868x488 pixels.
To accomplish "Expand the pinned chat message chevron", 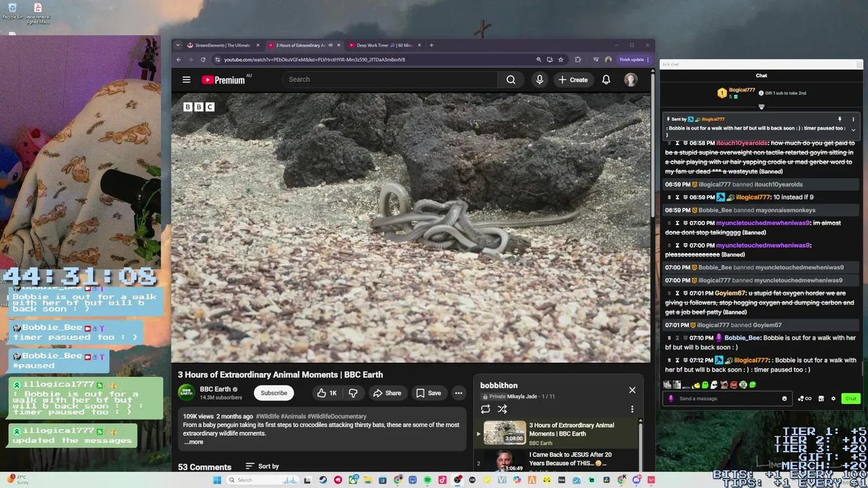I will tap(853, 129).
